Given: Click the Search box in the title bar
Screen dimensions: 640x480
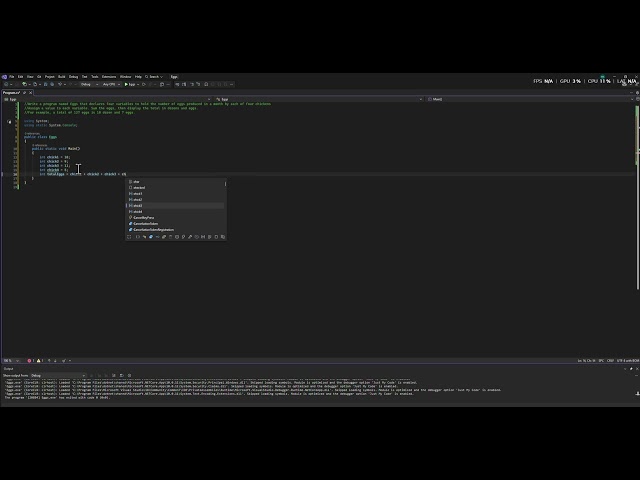Looking at the screenshot, I should [x=154, y=77].
